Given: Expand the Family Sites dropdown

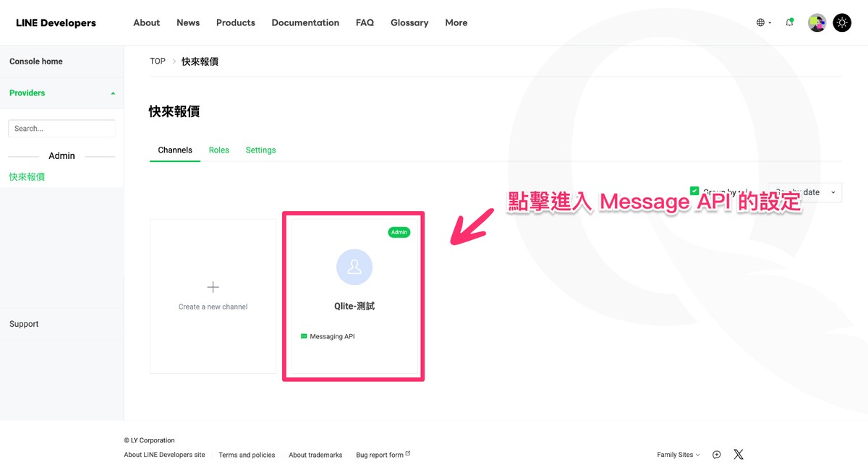Looking at the screenshot, I should pos(678,455).
